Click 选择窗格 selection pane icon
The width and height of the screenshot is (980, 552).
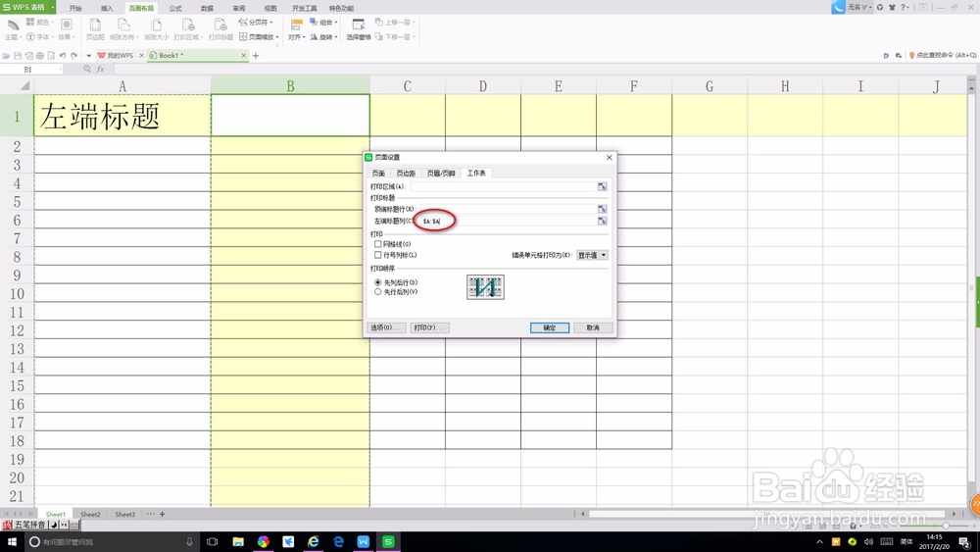point(358,25)
